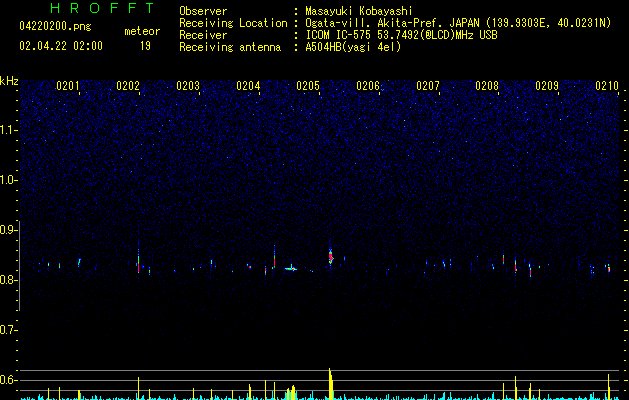Click the 0202 time marker
The image size is (629, 400).
click(128, 86)
